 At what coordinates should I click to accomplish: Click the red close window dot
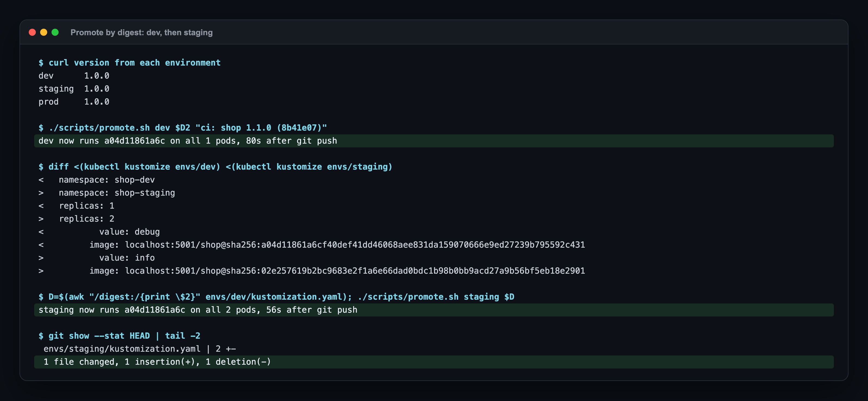click(32, 32)
